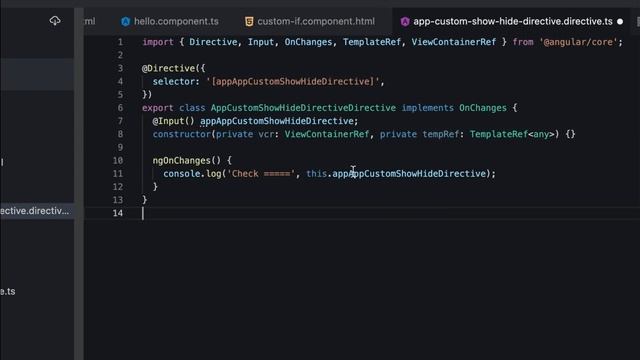
Task: Click '@angular/core' string on line 1
Action: tap(578, 42)
